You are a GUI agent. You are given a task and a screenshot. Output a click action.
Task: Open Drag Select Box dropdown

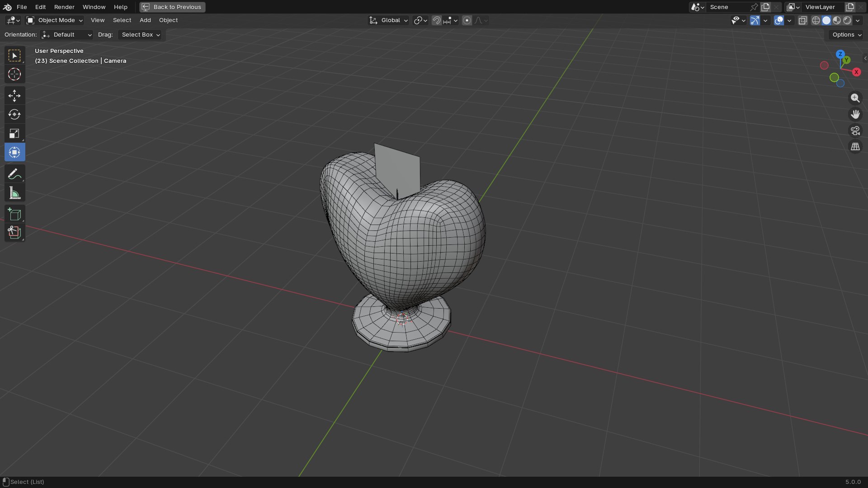[140, 35]
